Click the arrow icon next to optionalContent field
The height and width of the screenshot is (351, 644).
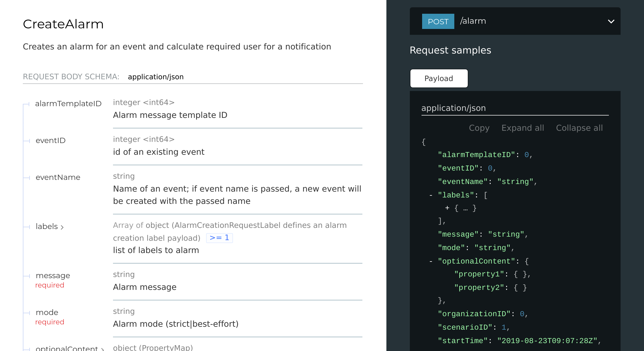click(102, 349)
